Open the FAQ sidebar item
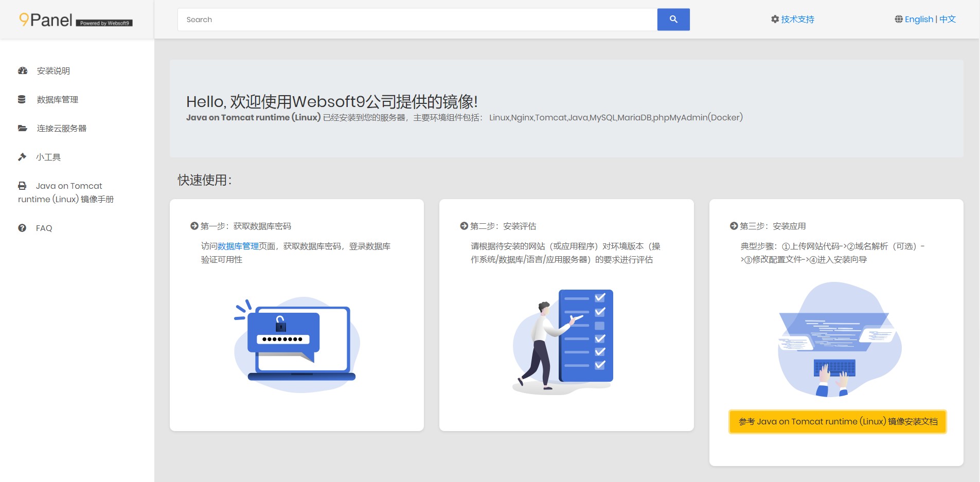 pos(44,228)
